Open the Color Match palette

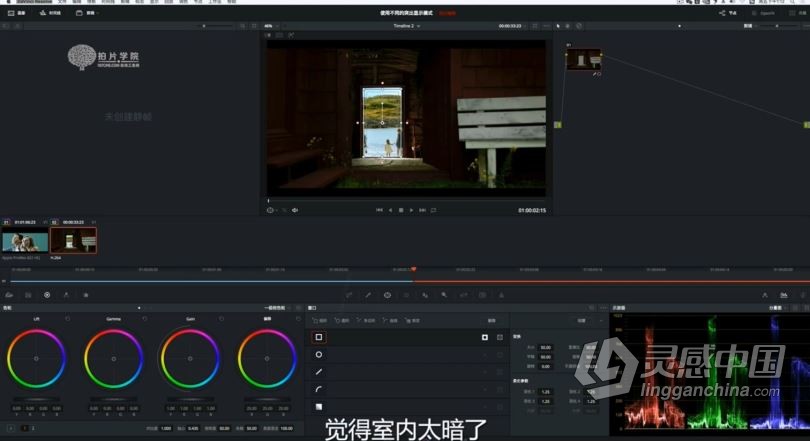(28, 295)
